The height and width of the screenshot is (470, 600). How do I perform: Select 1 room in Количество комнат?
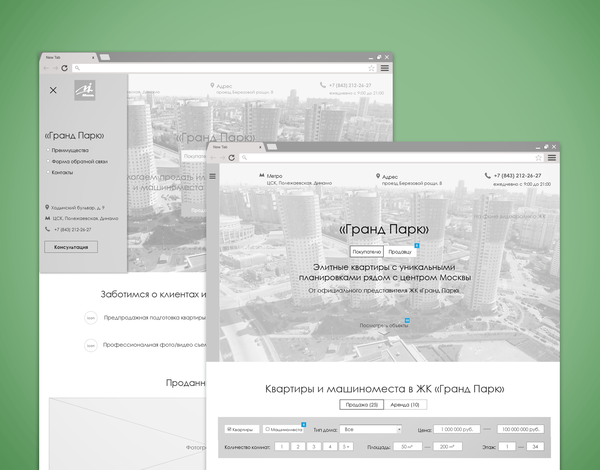[x=282, y=447]
